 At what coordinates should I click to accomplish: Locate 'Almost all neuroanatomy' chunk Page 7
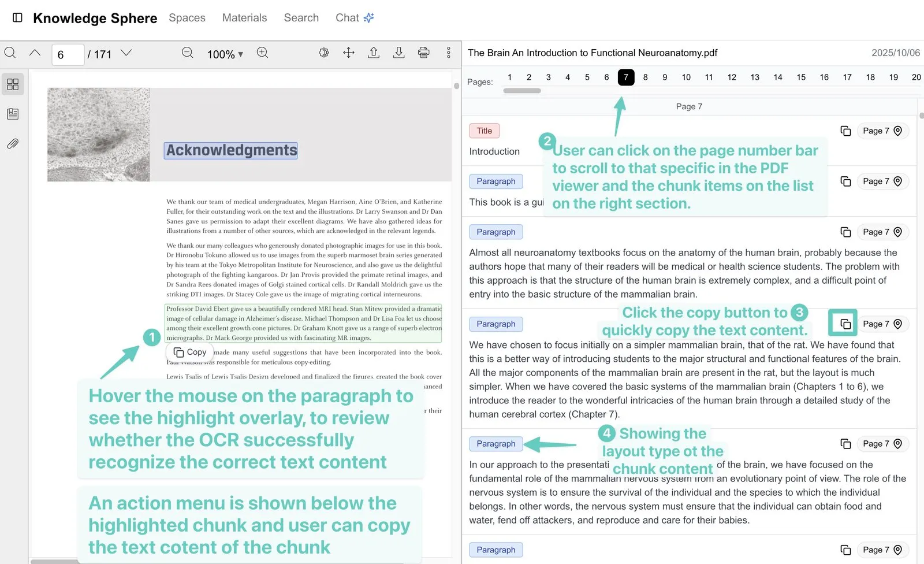click(x=882, y=232)
